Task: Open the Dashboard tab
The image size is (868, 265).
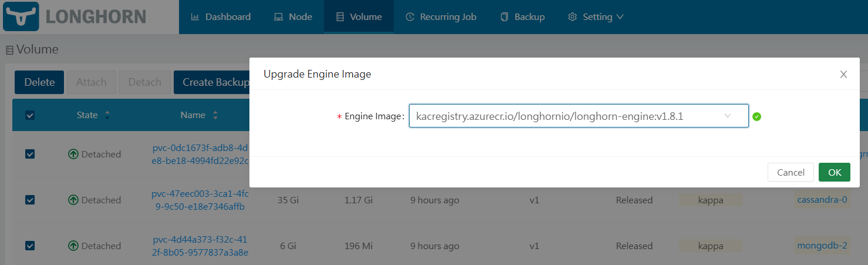Action: click(x=221, y=17)
